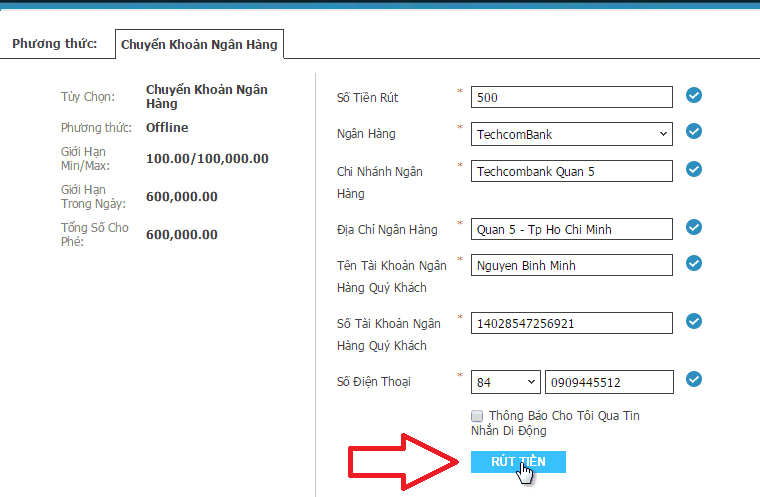Screen dimensions: 760x497
Task: Open the Ngân Hàng TechcomBank dropdown
Action: click(571, 134)
